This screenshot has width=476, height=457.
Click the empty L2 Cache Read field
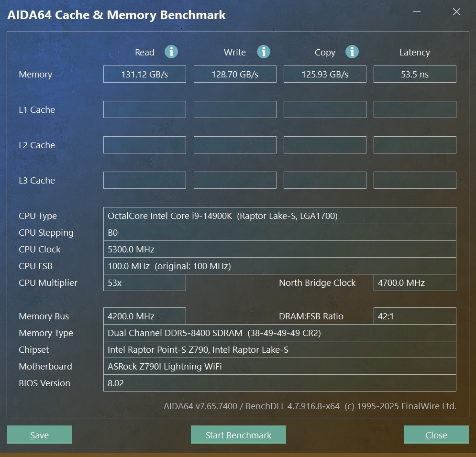(x=144, y=145)
